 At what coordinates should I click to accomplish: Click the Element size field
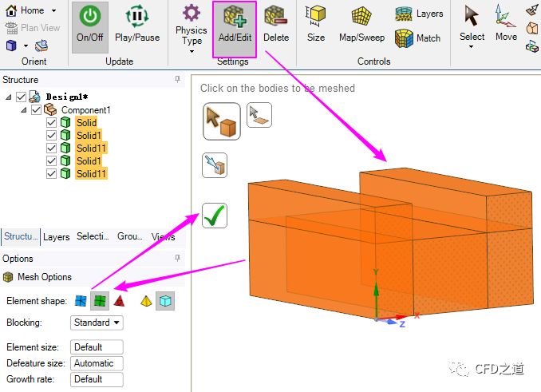[97, 347]
